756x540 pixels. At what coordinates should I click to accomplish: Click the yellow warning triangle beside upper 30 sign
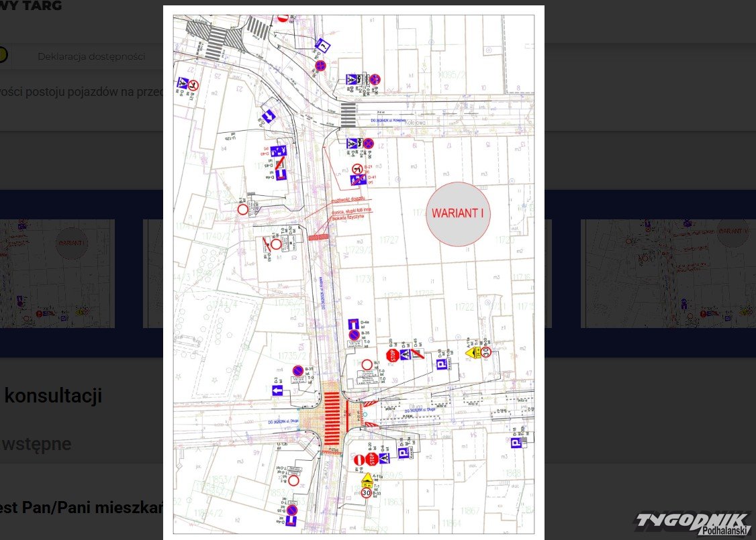click(472, 352)
